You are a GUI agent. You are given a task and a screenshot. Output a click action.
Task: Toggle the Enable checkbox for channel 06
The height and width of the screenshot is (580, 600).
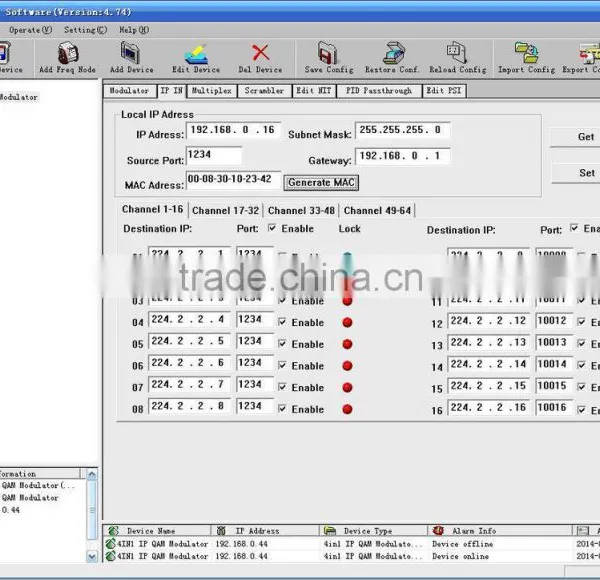(x=282, y=365)
